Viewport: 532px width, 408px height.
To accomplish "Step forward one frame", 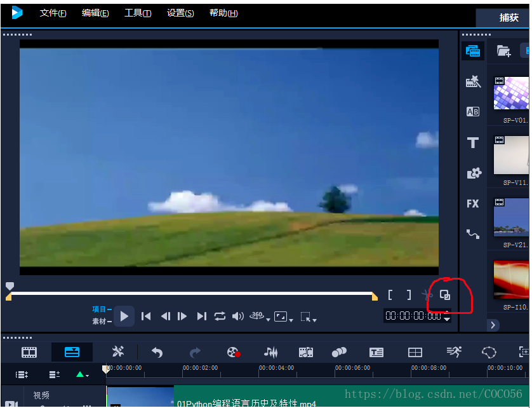I will [182, 316].
